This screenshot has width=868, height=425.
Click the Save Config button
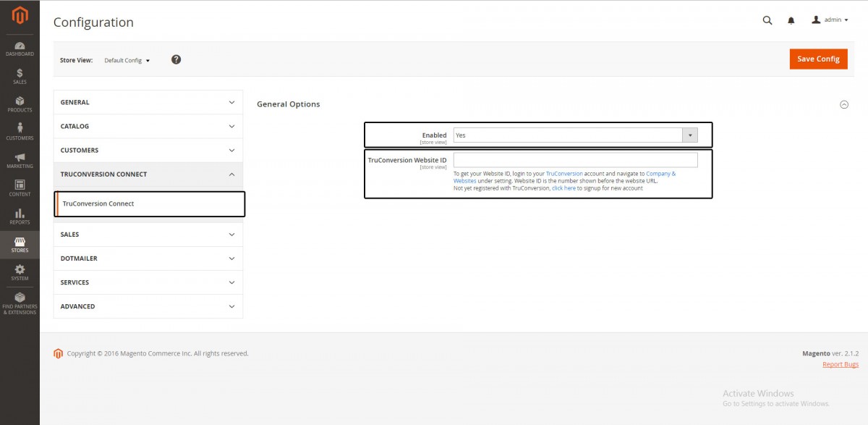pyautogui.click(x=818, y=59)
